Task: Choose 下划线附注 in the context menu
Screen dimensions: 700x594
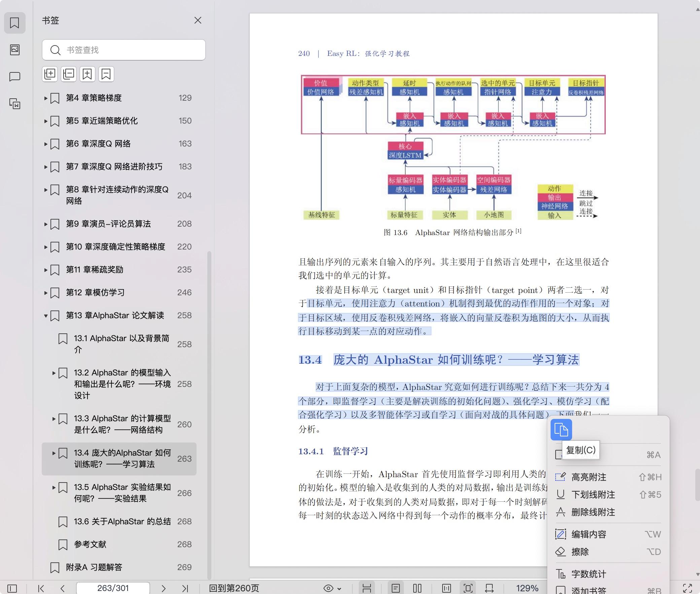Action: click(x=593, y=495)
